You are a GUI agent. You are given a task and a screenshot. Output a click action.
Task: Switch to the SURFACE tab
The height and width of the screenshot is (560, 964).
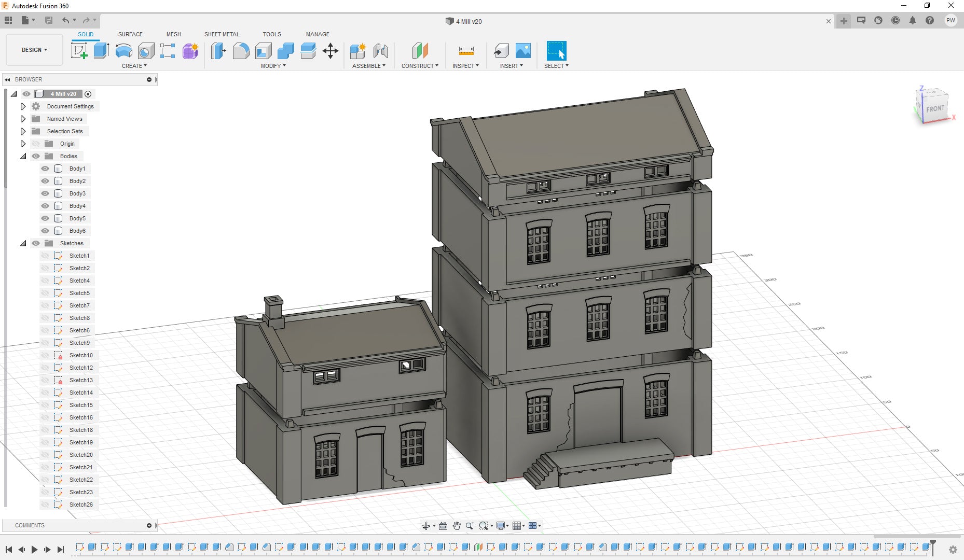click(x=130, y=34)
